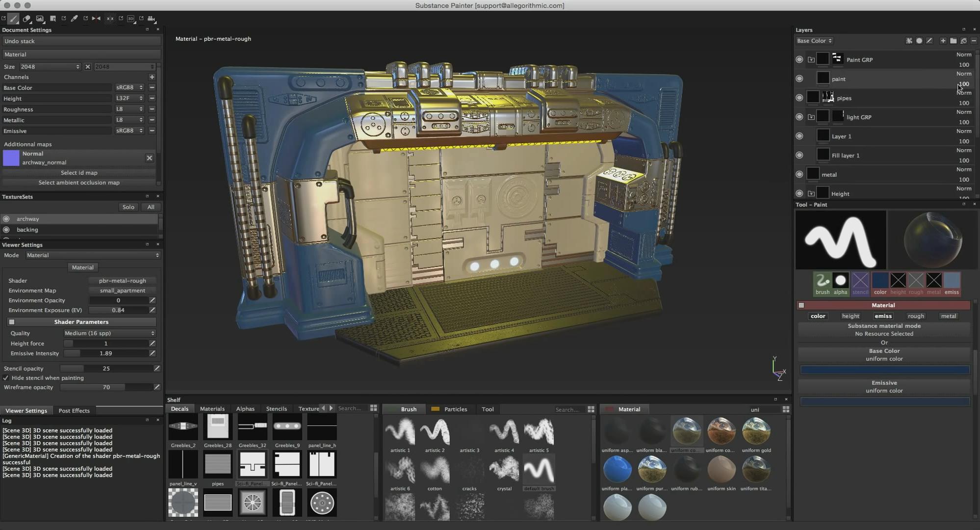Click the camera view mode icon

point(152,19)
